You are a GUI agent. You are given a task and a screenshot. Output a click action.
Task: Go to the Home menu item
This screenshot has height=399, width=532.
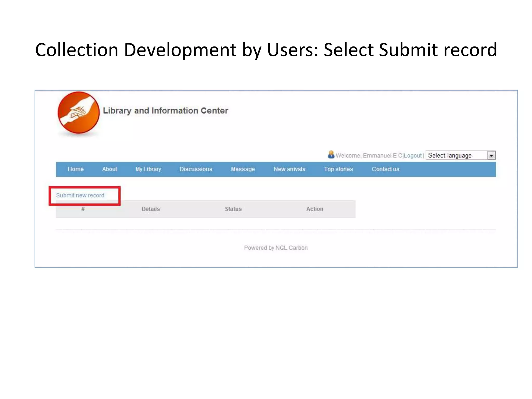76,169
